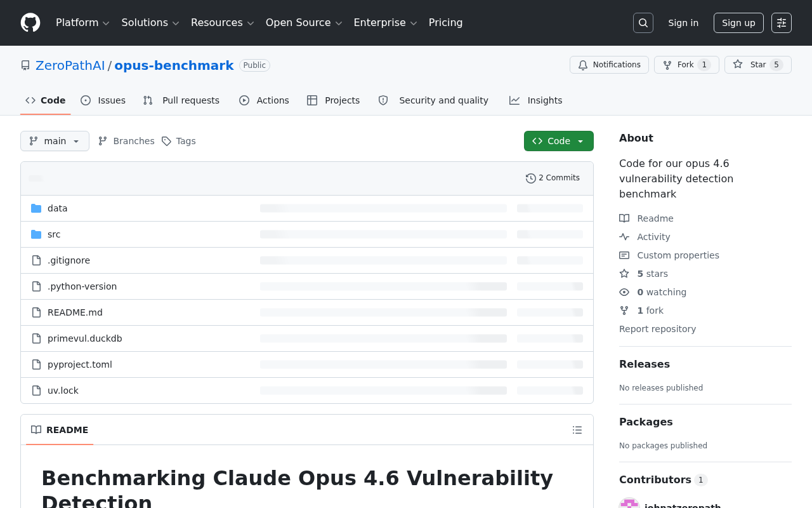812x508 pixels.
Task: Expand the Open Source menu
Action: 304,23
